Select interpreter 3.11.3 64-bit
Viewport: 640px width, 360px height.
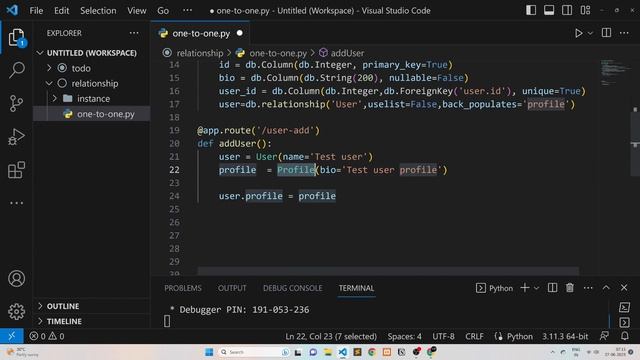[x=565, y=336]
